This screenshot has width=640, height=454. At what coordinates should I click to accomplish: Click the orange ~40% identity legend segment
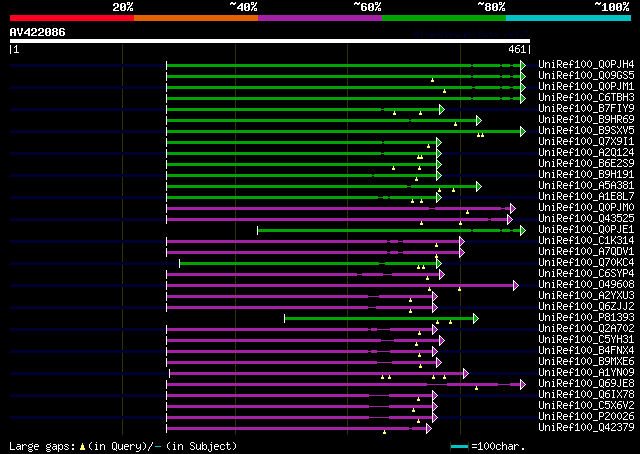(196, 18)
